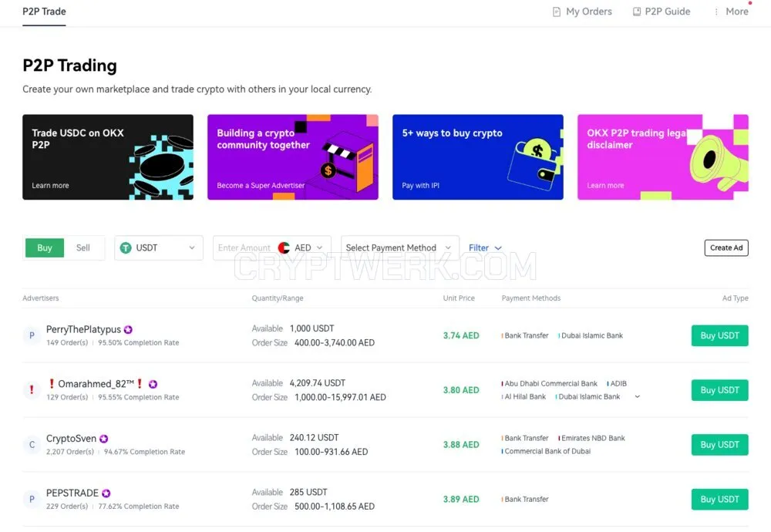Click PEPSTRADE verified badge
771x532 pixels.
[106, 493]
